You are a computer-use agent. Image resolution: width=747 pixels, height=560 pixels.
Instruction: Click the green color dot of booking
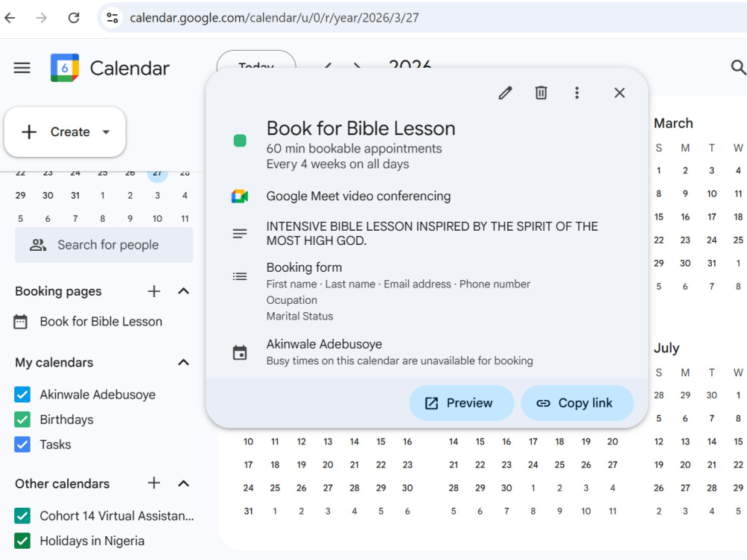click(240, 140)
